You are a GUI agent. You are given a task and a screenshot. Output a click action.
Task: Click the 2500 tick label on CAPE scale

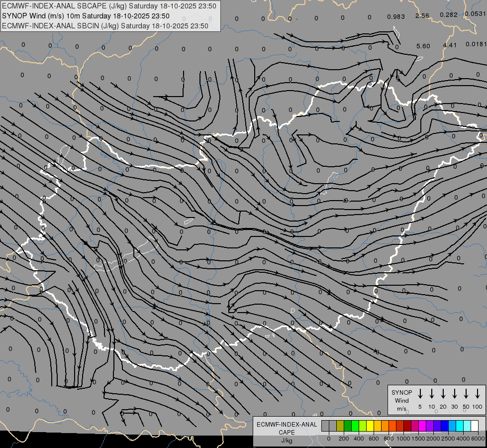point(448,439)
